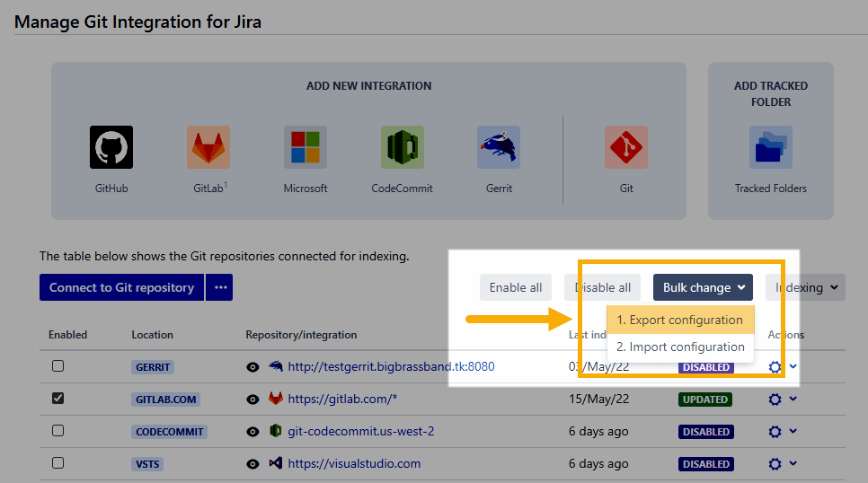Select the GitLab integration icon
868x483 pixels.
[208, 147]
